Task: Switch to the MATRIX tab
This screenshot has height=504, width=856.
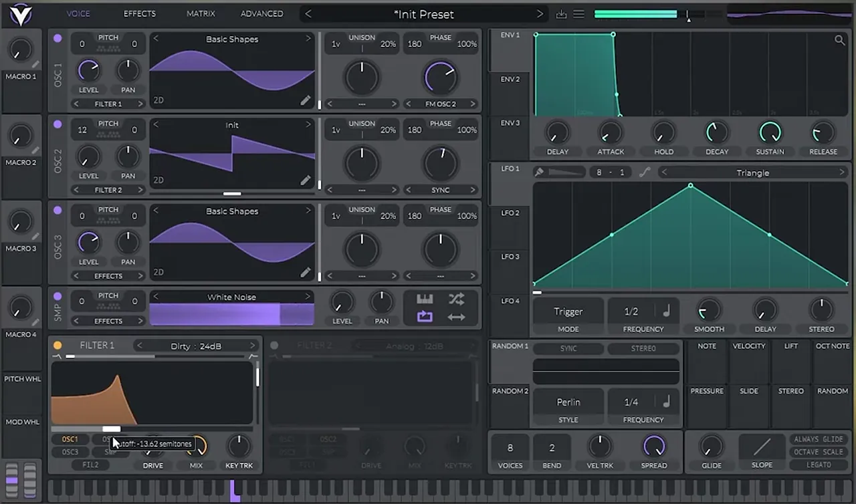Action: coord(201,13)
